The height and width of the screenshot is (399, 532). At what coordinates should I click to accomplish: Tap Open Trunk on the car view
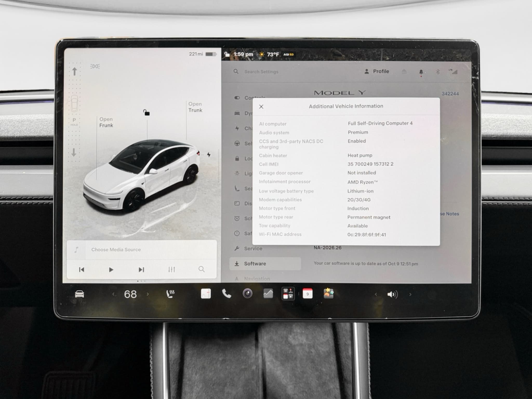tap(195, 107)
